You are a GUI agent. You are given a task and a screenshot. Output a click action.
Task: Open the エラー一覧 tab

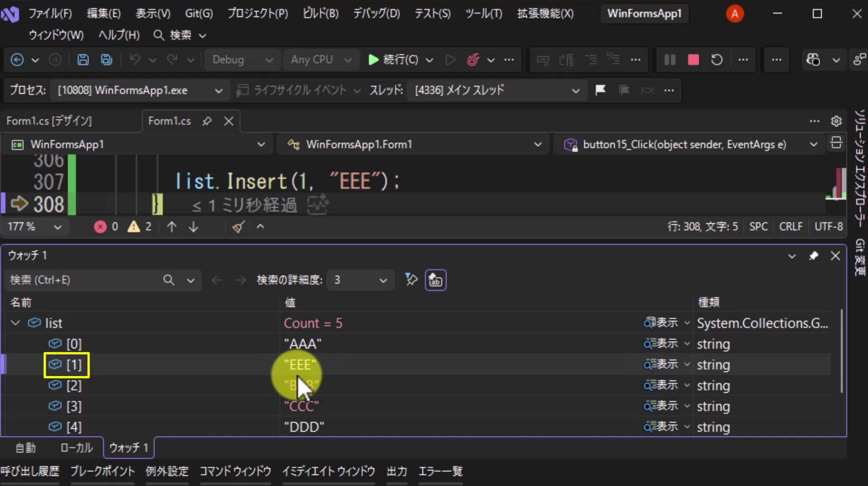pyautogui.click(x=441, y=472)
